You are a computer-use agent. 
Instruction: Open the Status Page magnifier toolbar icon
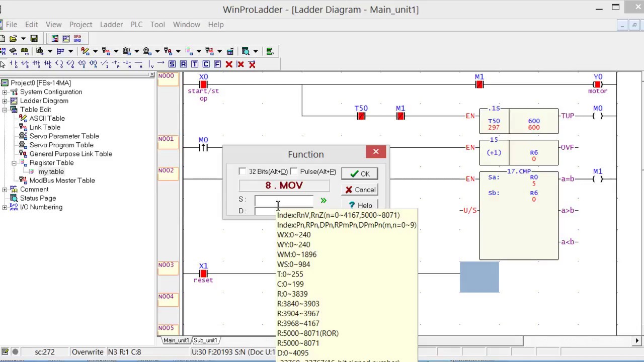coord(246,51)
